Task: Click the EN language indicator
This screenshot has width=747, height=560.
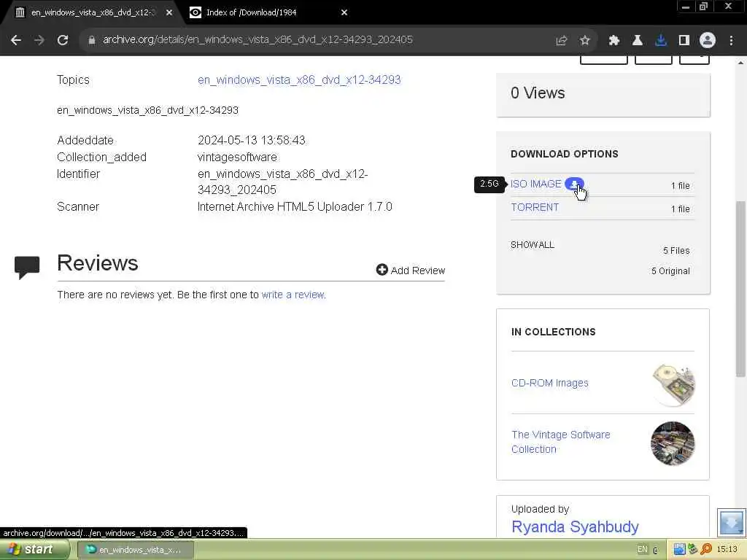Action: pos(642,550)
